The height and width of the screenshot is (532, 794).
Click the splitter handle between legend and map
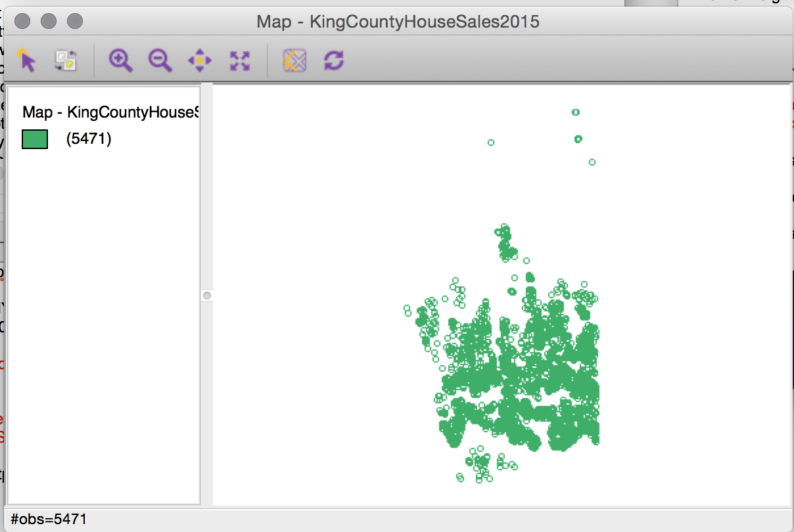tap(207, 296)
